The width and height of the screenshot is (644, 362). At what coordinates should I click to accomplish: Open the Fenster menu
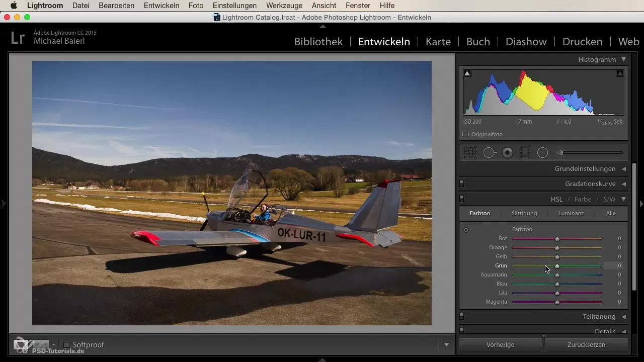tap(359, 6)
